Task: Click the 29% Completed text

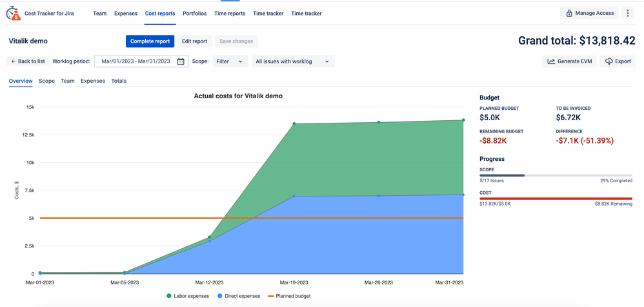Action: click(615, 181)
